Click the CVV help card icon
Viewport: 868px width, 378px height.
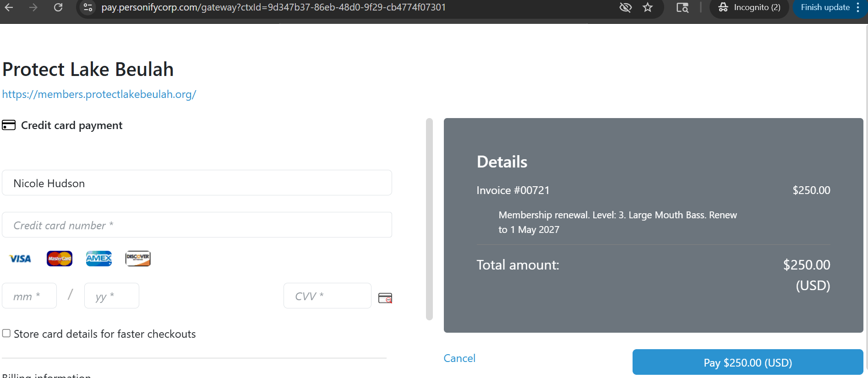[x=385, y=298]
